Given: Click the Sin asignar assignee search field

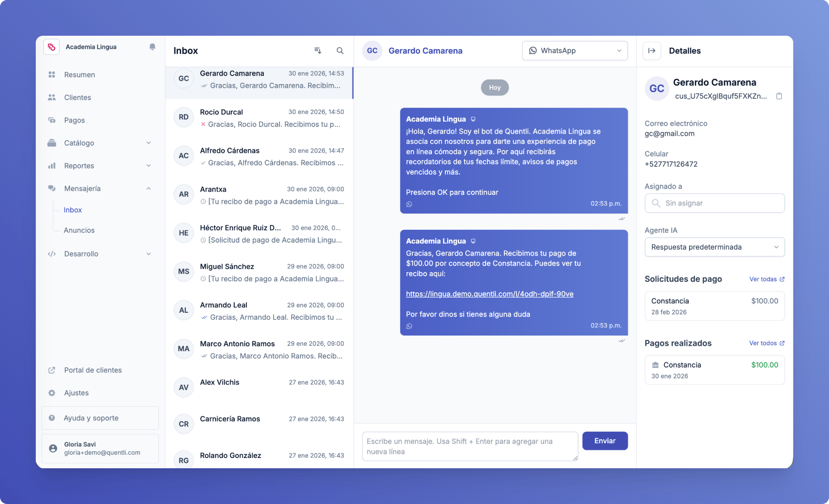Looking at the screenshot, I should (x=715, y=203).
